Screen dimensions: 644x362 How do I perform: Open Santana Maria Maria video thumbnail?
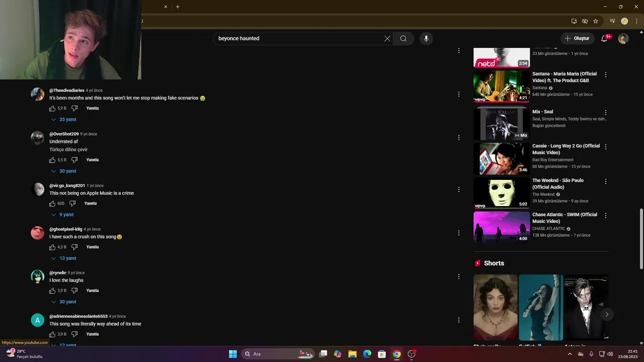tap(502, 86)
